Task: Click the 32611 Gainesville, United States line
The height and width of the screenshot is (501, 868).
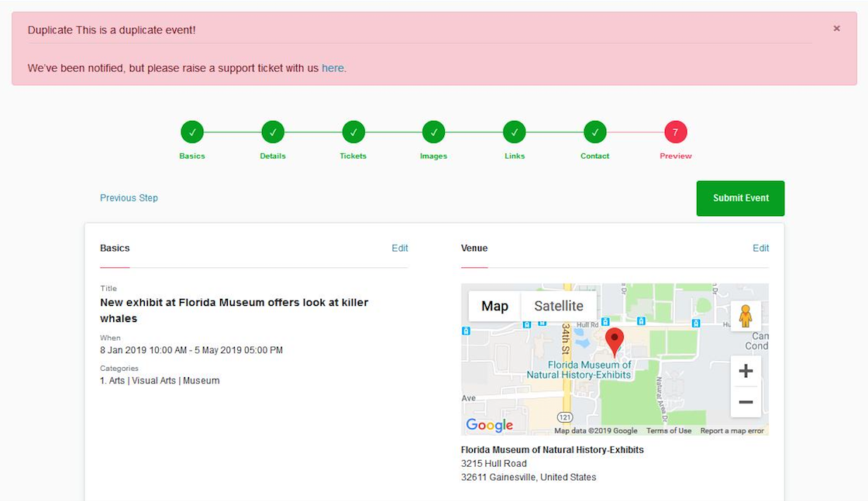Action: tap(529, 477)
